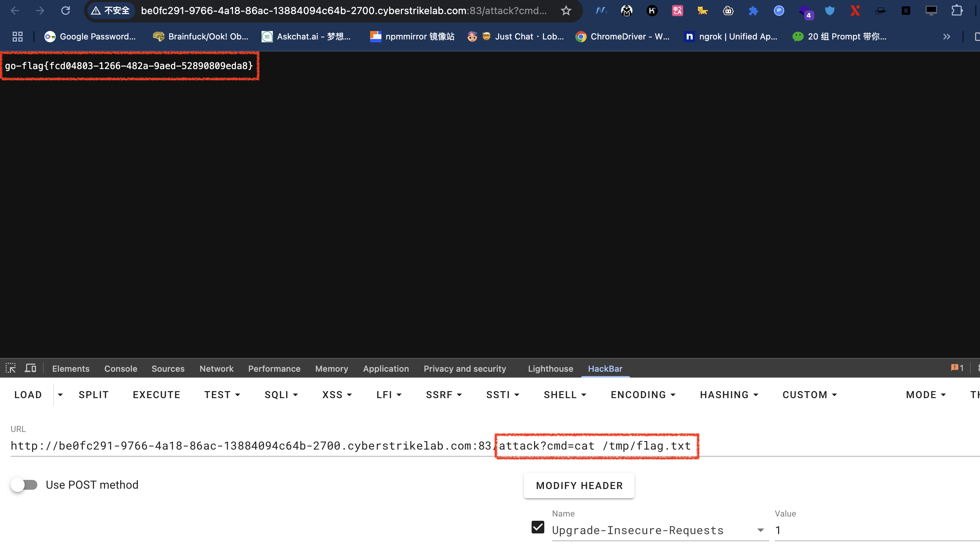The height and width of the screenshot is (544, 980).
Task: Toggle the device toolbar icon
Action: tap(30, 368)
